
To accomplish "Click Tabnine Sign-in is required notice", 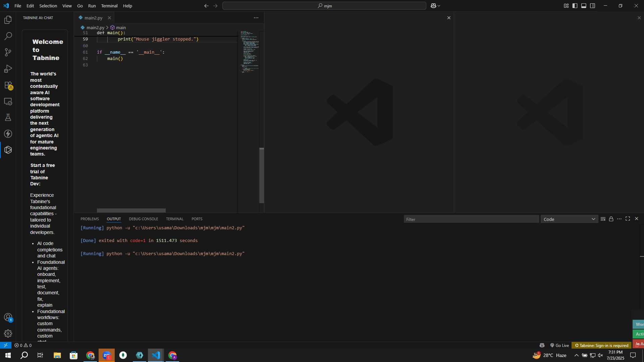I will (x=602, y=345).
